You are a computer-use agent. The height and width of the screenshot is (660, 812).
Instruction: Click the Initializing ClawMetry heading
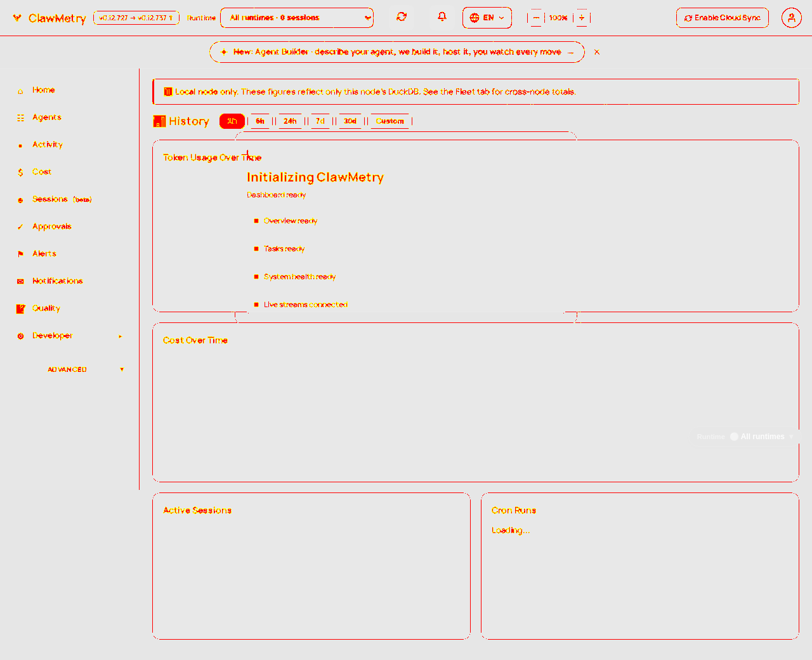coord(315,178)
